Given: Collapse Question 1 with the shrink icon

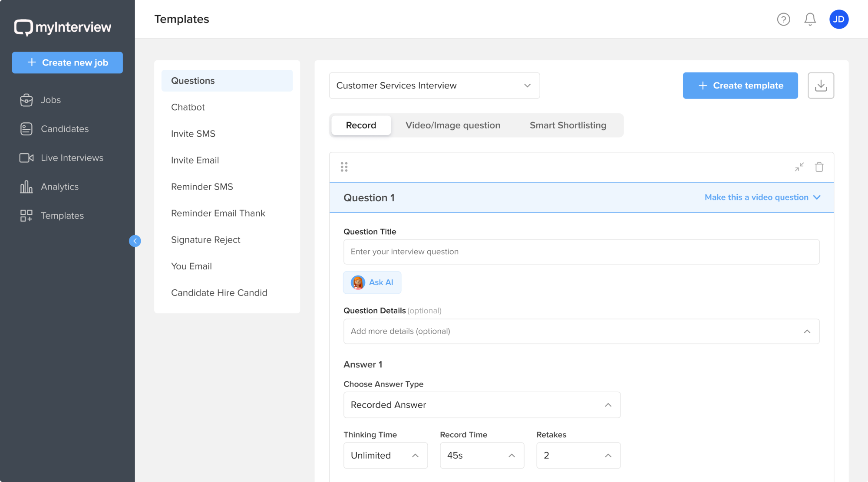Looking at the screenshot, I should 799,167.
